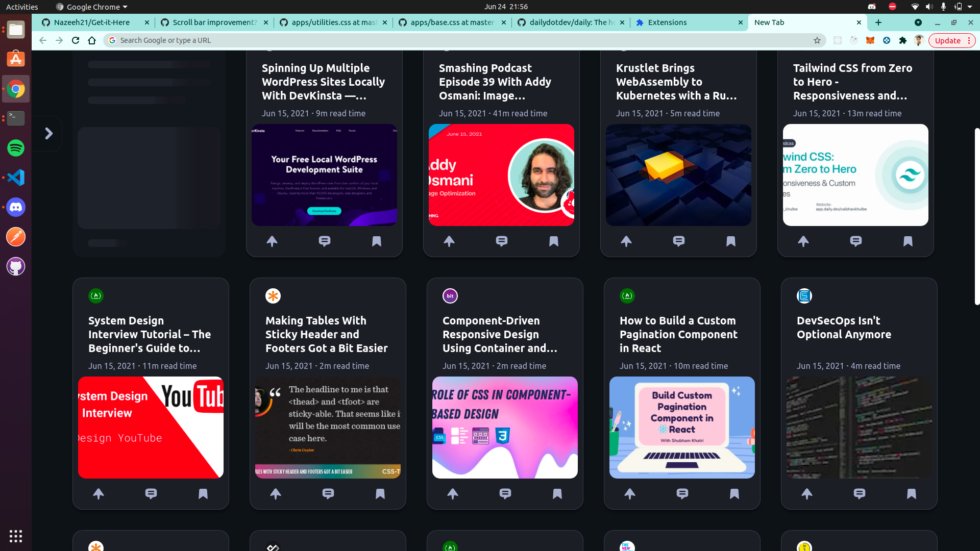Bookmark this page with the star icon
The width and height of the screenshot is (980, 551).
click(817, 40)
